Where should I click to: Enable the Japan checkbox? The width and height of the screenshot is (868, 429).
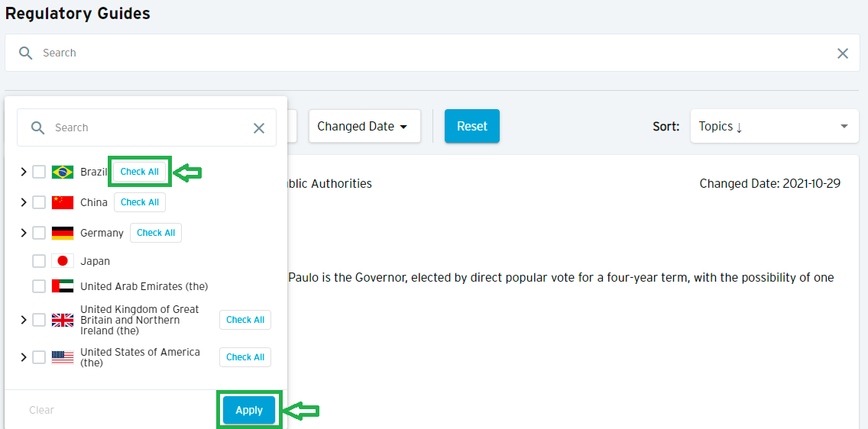coord(39,261)
